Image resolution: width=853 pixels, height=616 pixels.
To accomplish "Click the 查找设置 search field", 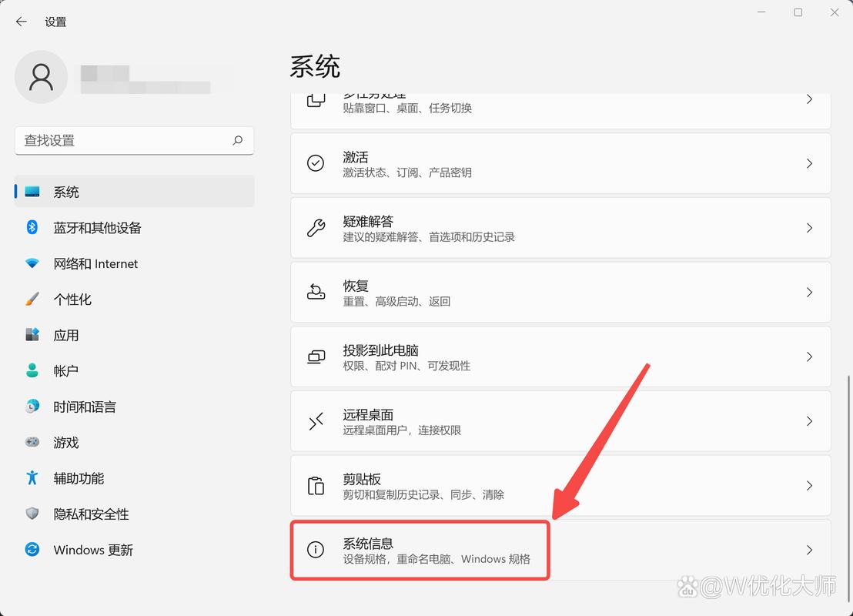I will point(134,141).
